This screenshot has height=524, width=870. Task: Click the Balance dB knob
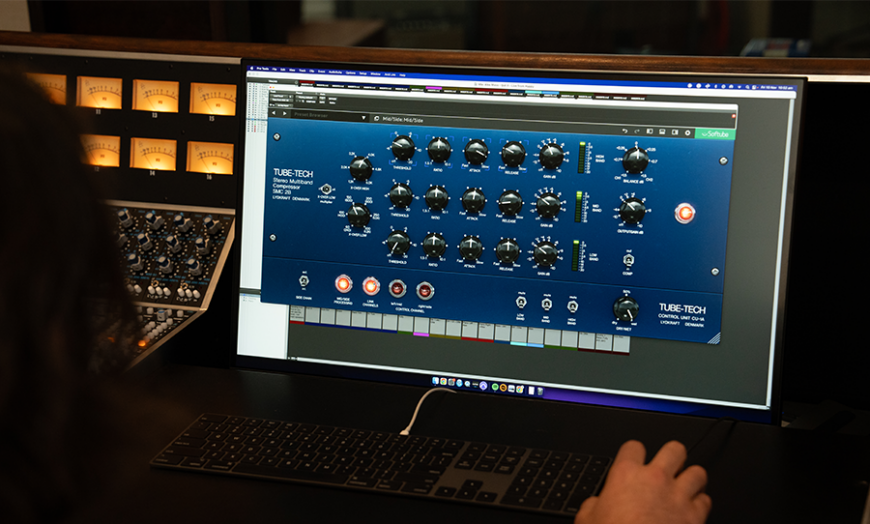[x=635, y=160]
